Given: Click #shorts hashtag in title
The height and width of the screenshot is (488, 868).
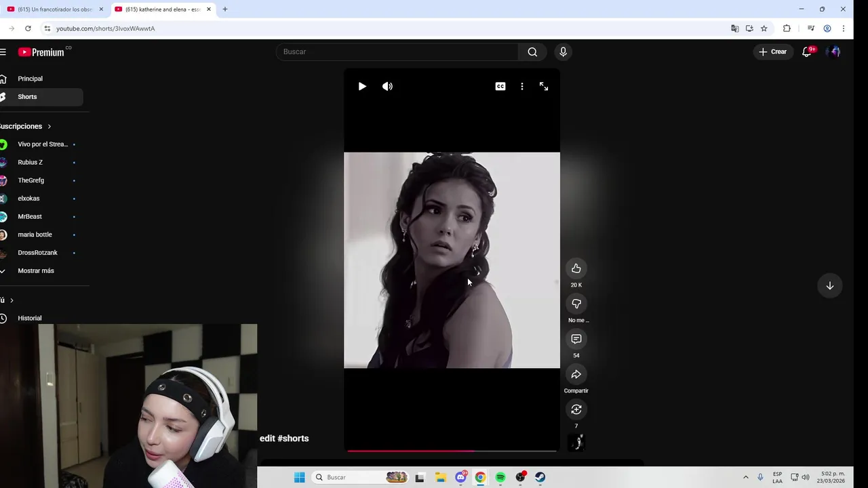Looking at the screenshot, I should [x=293, y=439].
